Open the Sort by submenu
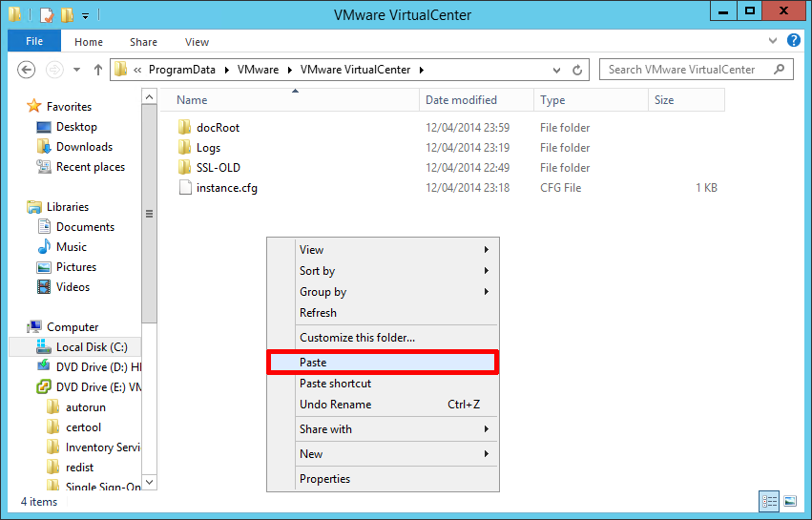The image size is (812, 520). pyautogui.click(x=383, y=271)
